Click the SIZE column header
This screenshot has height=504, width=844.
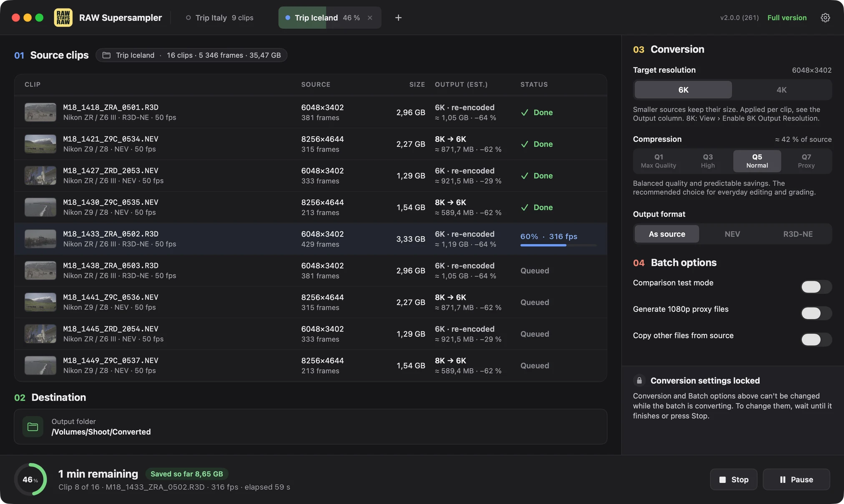[x=417, y=84]
